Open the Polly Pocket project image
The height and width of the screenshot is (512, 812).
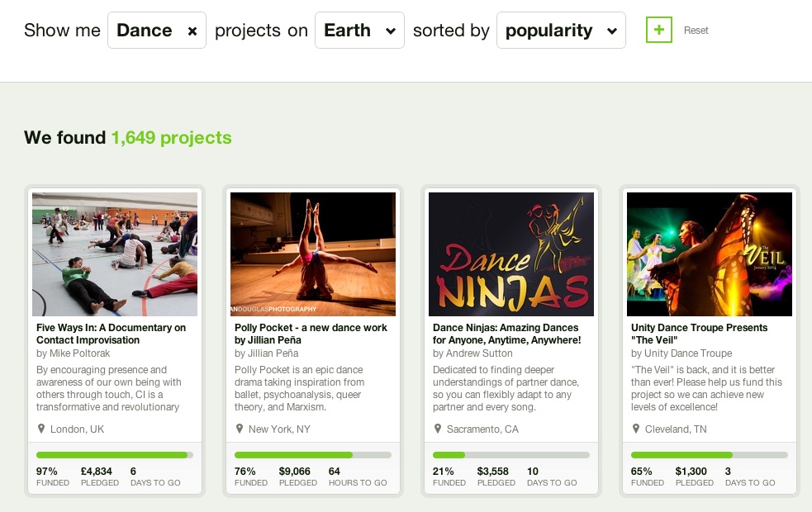tap(313, 254)
